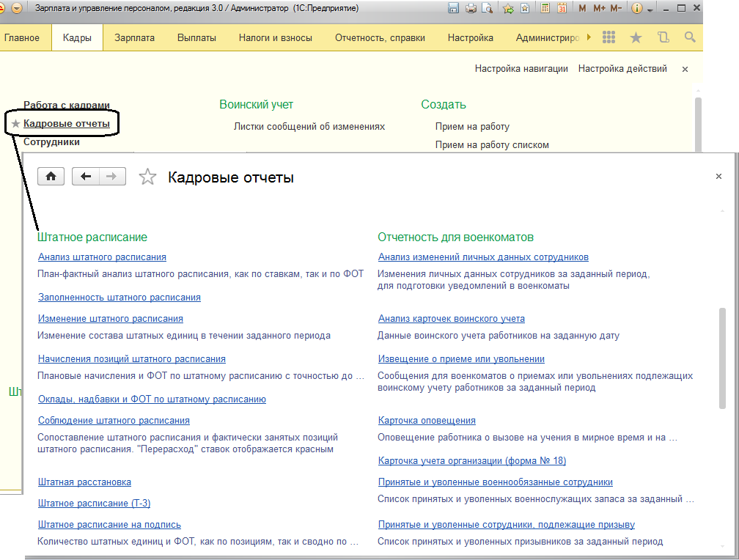Image resolution: width=739 pixels, height=560 pixels.
Task: Click the Home button in report panel
Action: click(51, 177)
